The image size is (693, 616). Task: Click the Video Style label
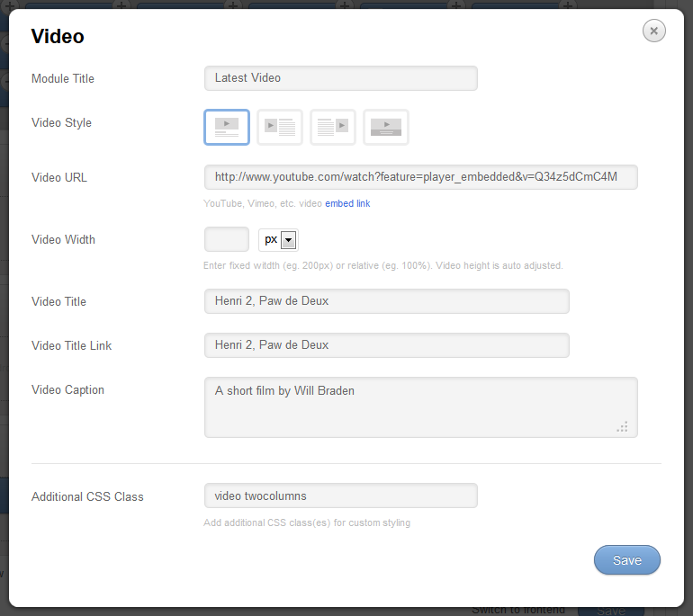(x=61, y=123)
